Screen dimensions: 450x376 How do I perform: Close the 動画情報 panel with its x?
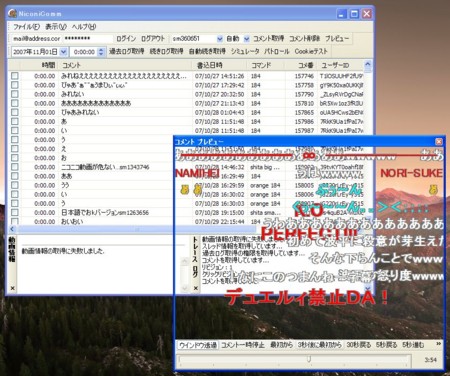coord(12,288)
